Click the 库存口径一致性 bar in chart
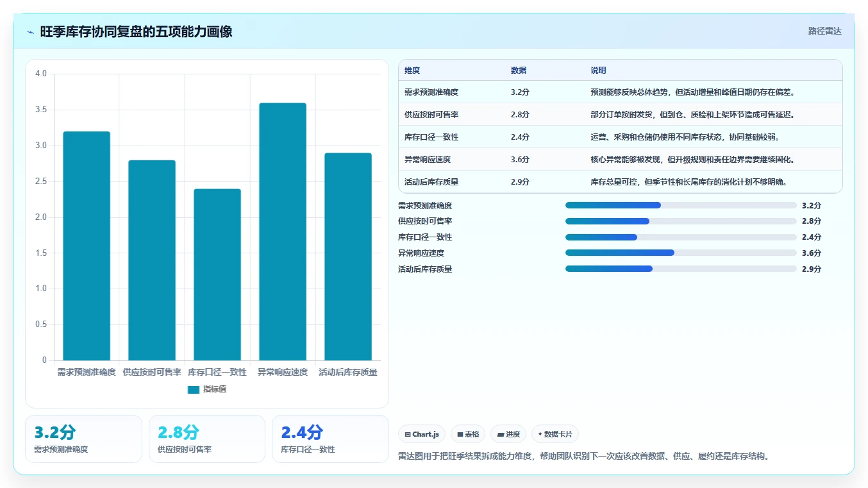 coord(217,274)
